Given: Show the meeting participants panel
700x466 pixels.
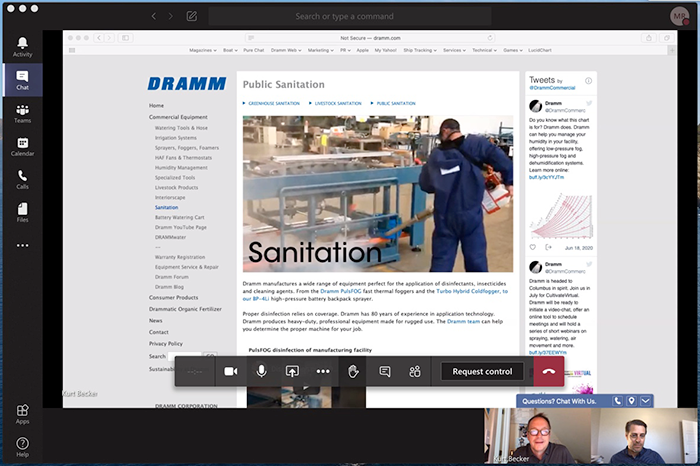Looking at the screenshot, I should (x=415, y=371).
